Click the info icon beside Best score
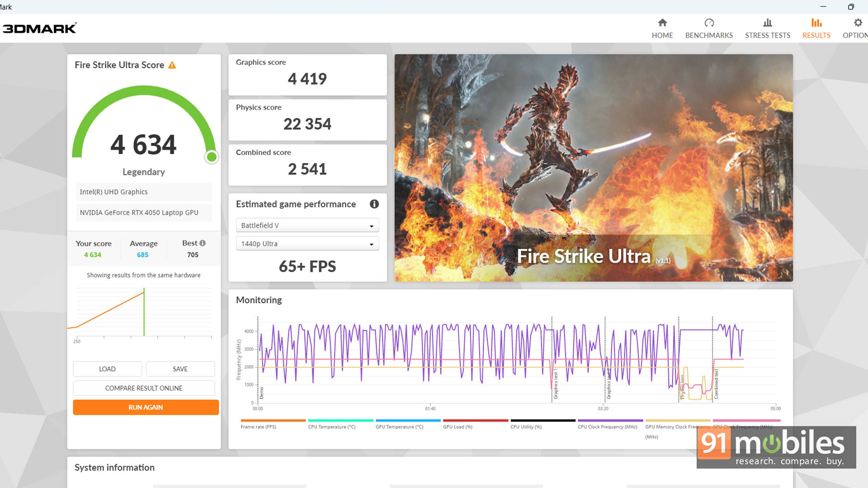Viewport: 868px width, 488px height. (203, 243)
